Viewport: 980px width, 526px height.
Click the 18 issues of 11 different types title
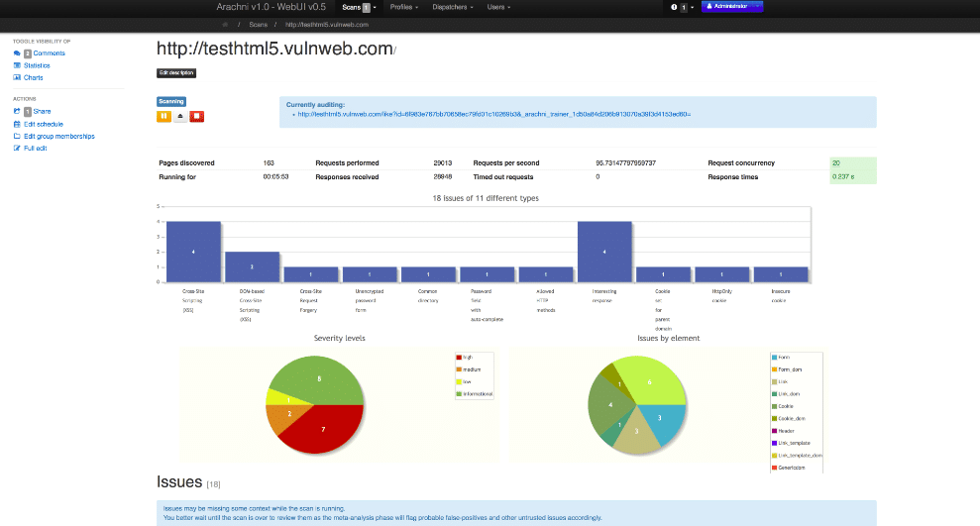[486, 198]
